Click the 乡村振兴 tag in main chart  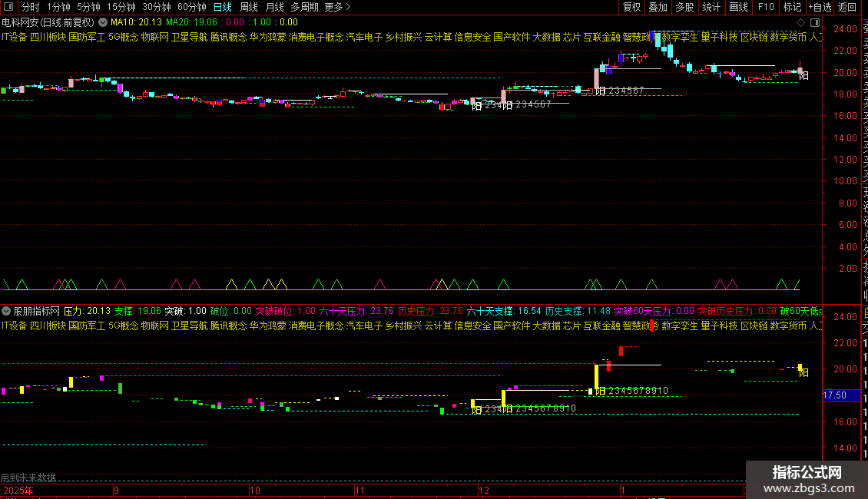coord(403,37)
